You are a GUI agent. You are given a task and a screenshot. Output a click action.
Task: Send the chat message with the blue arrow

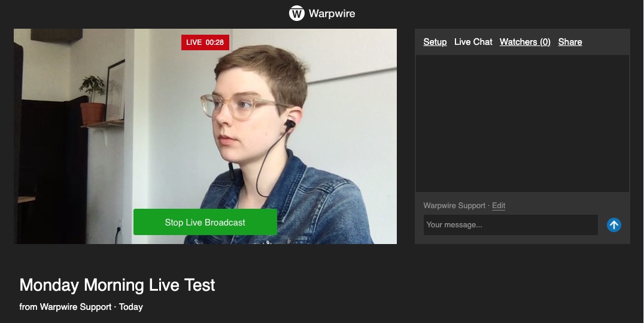(614, 225)
